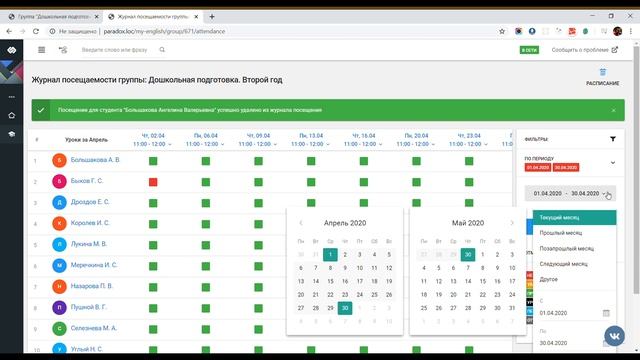Click the Большакова А. В. avatar
This screenshot has width=640, height=360.
(59, 160)
